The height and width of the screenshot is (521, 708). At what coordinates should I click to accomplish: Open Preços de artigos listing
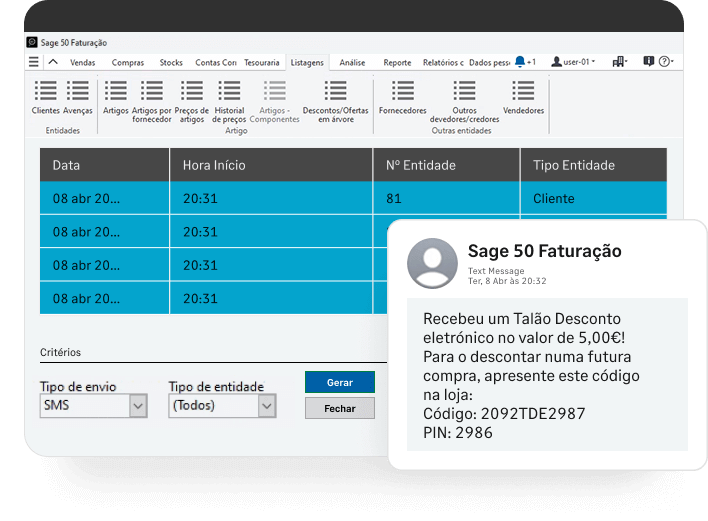coord(191,92)
